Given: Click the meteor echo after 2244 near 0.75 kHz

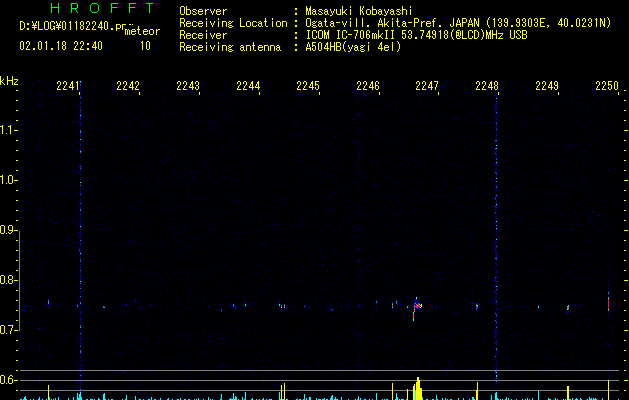Looking at the screenshot, I should coord(282,306).
